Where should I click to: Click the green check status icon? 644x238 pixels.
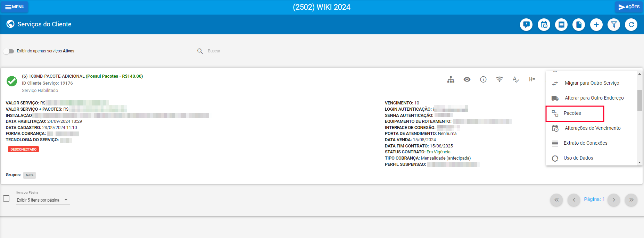click(12, 81)
